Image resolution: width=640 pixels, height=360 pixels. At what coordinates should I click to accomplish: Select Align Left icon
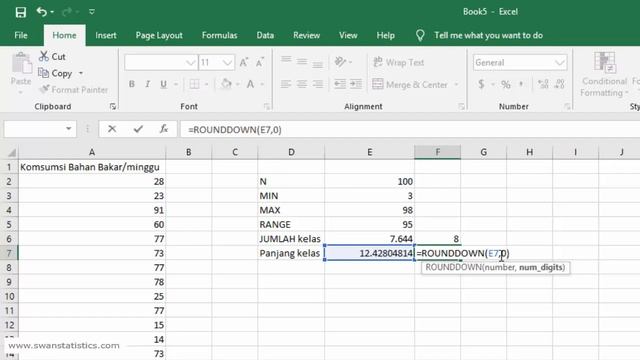tap(286, 84)
